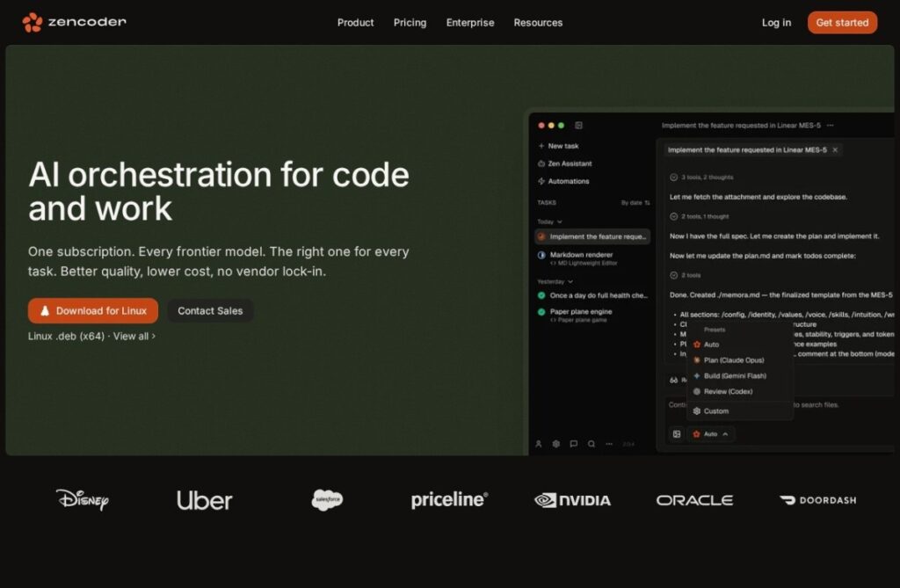Screen dimensions: 900x588
Task: Click the priceline logo
Action: (449, 499)
